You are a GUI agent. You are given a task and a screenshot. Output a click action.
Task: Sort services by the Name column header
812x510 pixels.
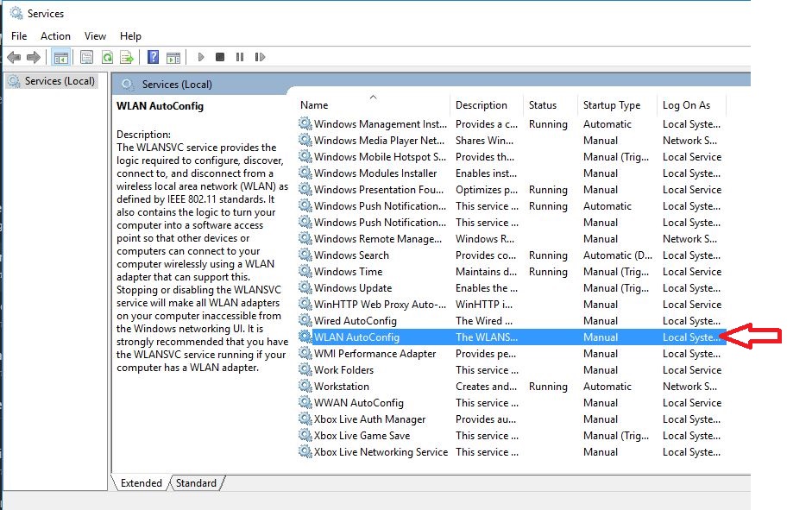[x=315, y=104]
